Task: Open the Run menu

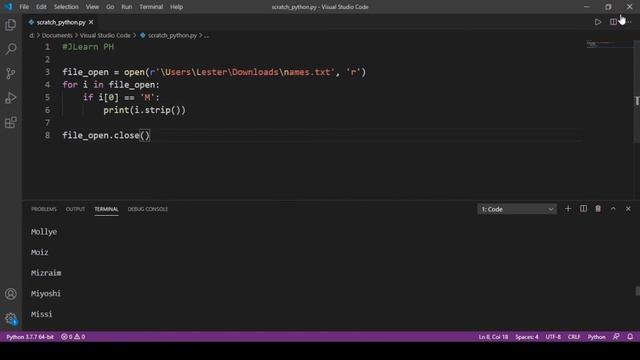Action: click(127, 7)
